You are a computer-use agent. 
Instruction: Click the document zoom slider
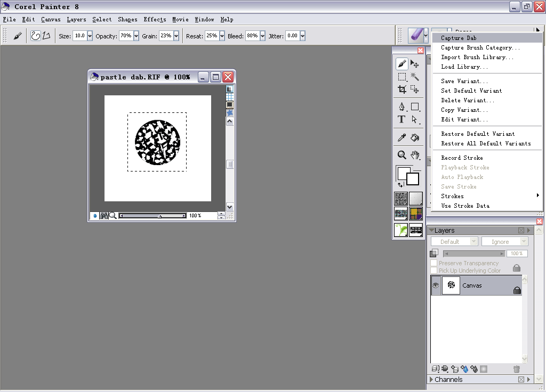click(x=152, y=216)
